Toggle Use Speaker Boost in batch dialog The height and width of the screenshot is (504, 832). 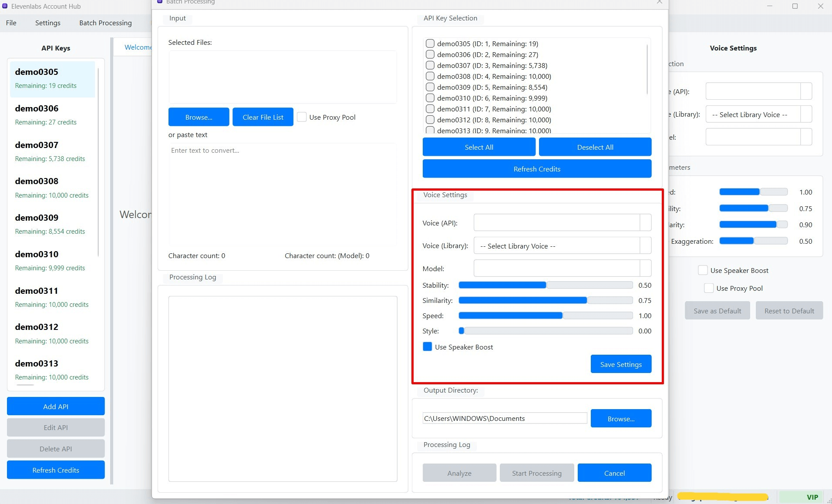click(428, 347)
